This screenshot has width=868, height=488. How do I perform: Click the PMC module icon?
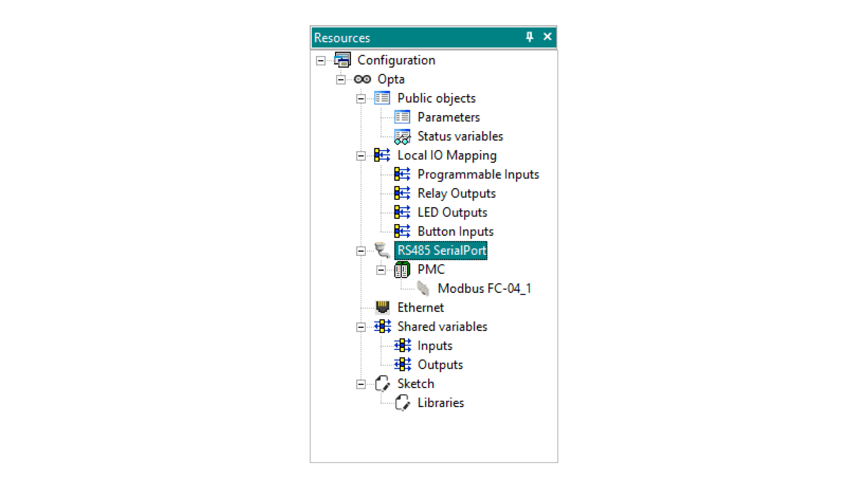click(402, 270)
